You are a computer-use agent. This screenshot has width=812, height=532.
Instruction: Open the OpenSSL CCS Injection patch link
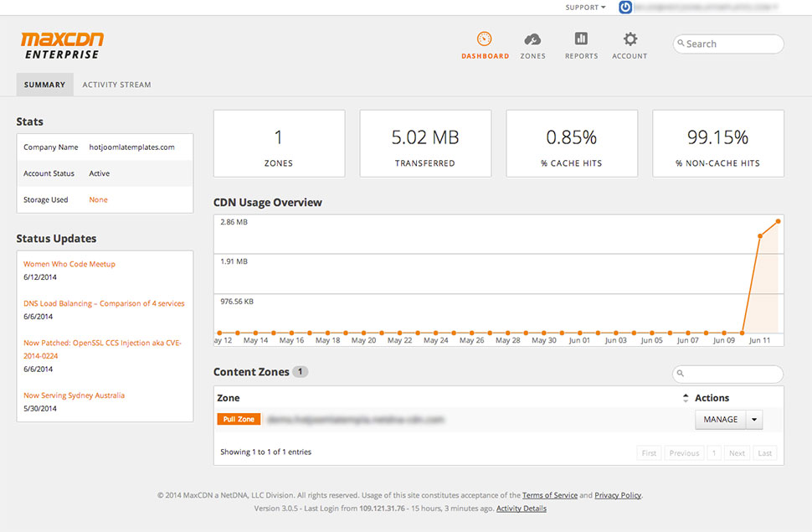pyautogui.click(x=102, y=349)
